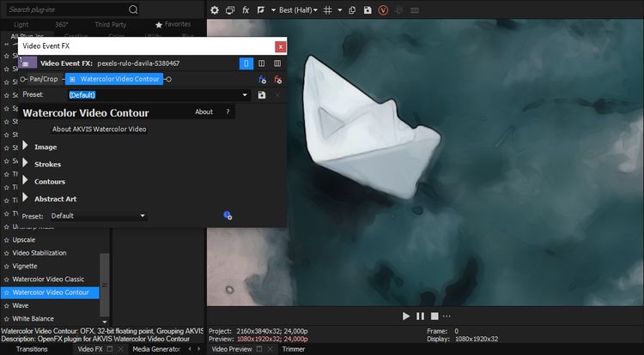644x355 pixels.
Task: Favorite star next to White Balance
Action: point(6,319)
